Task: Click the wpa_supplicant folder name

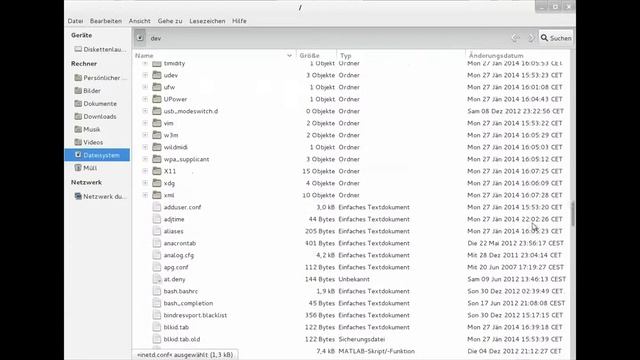Action: [x=187, y=159]
